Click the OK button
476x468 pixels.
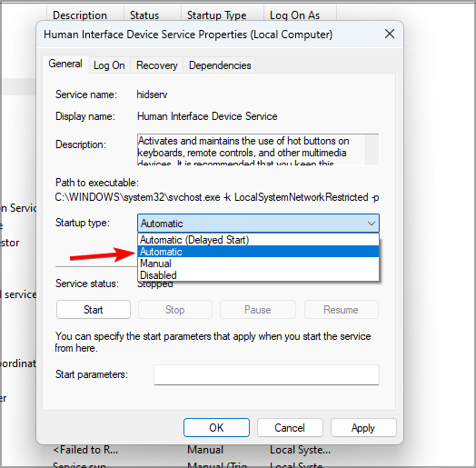tap(216, 428)
